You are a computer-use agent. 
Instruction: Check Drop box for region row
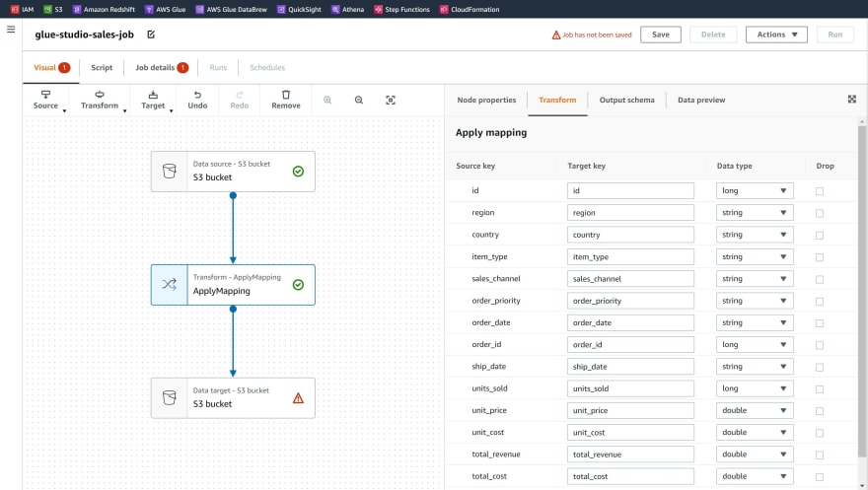pos(820,214)
